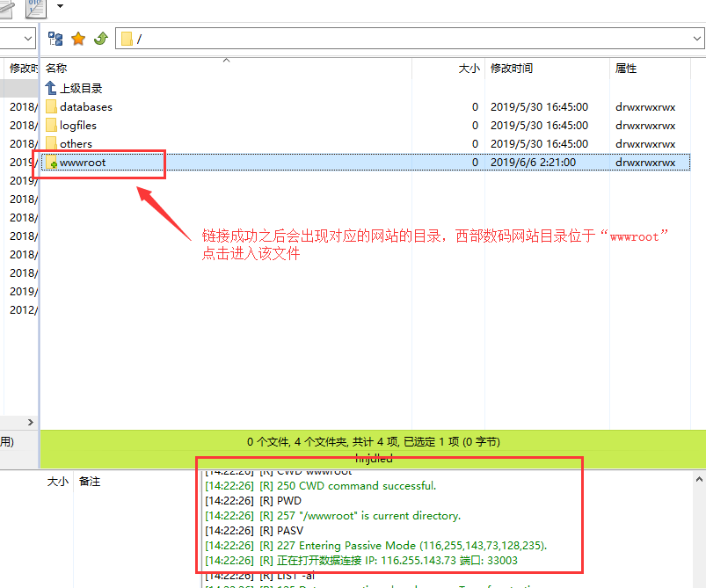706x588 pixels.
Task: Open dropdown arrow beside transfer mode icon
Action: tap(60, 6)
